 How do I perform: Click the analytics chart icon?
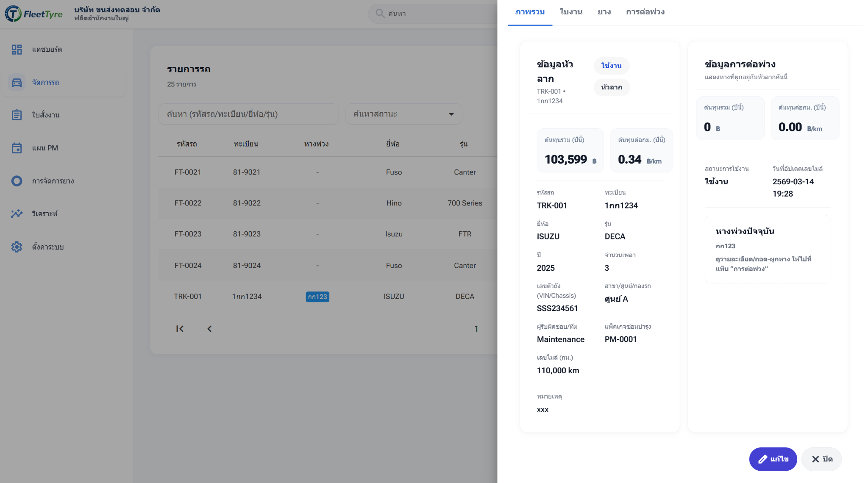17,214
